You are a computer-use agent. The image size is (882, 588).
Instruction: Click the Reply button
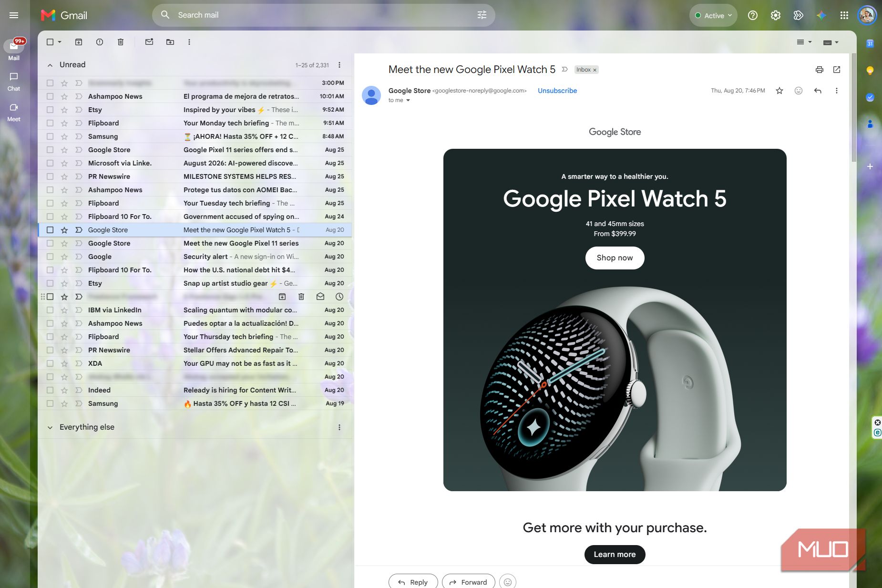tap(413, 582)
